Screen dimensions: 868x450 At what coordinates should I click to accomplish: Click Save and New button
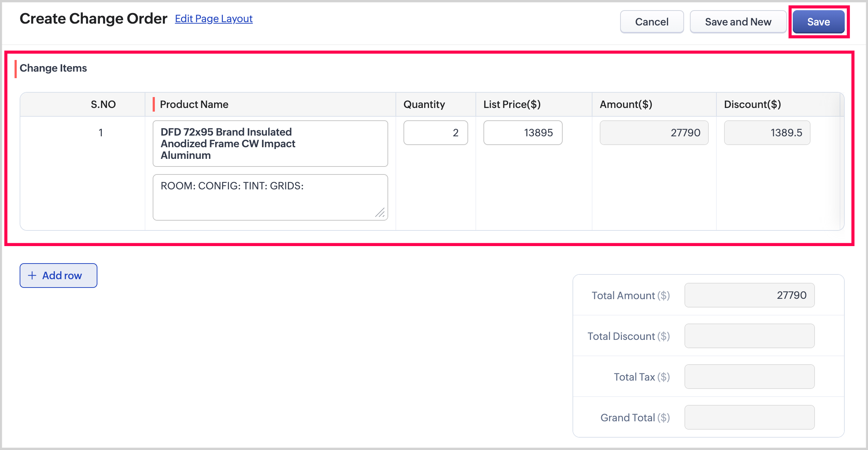(x=738, y=22)
